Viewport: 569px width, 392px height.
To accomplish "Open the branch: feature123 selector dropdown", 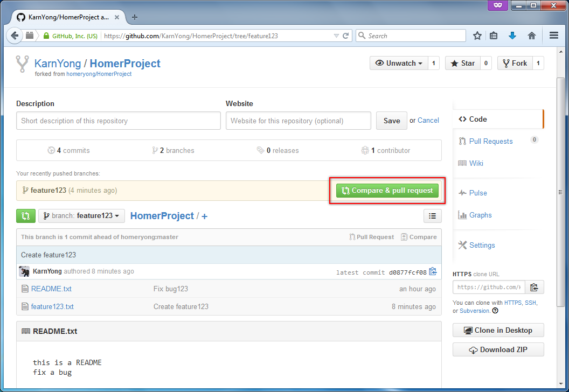I will (81, 216).
